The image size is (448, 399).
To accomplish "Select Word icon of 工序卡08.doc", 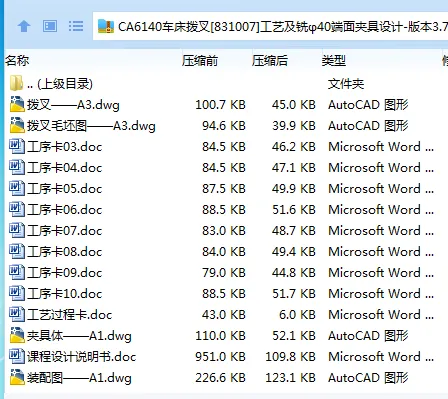I will pos(17,251).
